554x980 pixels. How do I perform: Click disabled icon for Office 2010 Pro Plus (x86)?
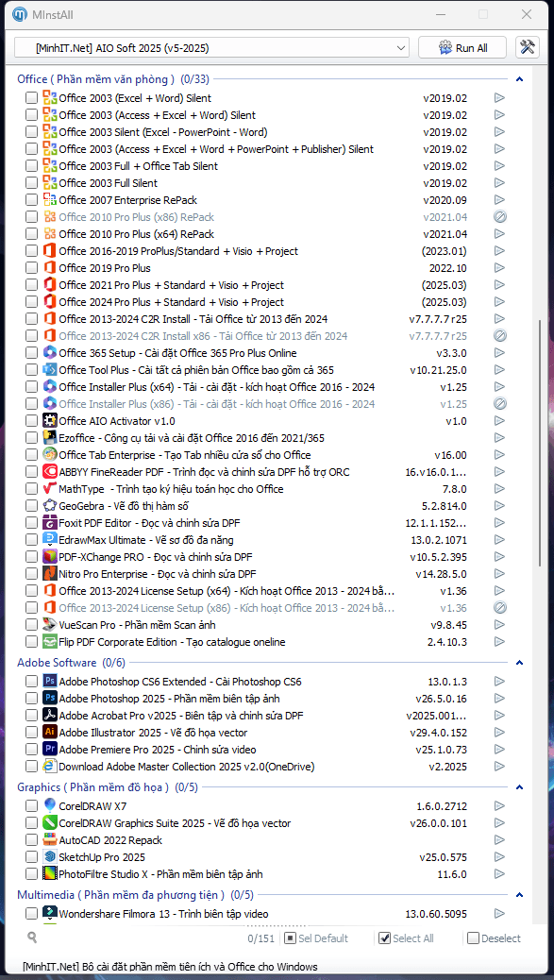click(x=499, y=217)
